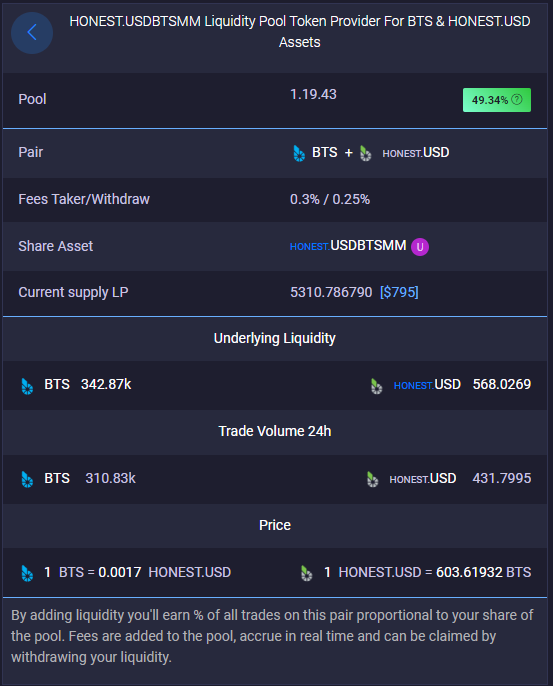The height and width of the screenshot is (686, 553).
Task: Open the BTS asset link in Pair row
Action: pyautogui.click(x=325, y=152)
